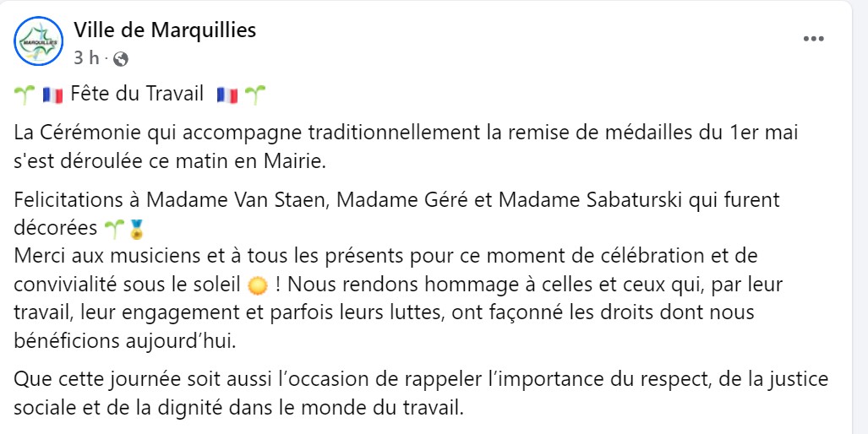Click the seedling emoji ending the title line
Viewport: 868px width, 434px height.
click(x=255, y=95)
